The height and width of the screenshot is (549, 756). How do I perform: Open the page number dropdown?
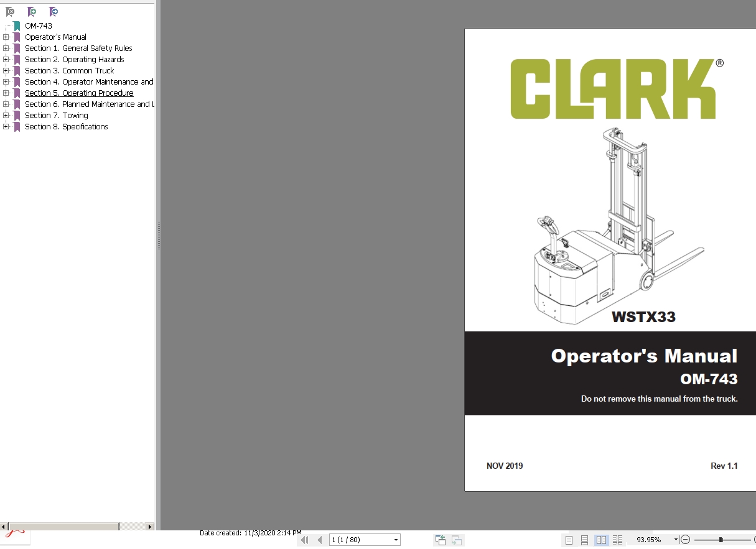[396, 540]
